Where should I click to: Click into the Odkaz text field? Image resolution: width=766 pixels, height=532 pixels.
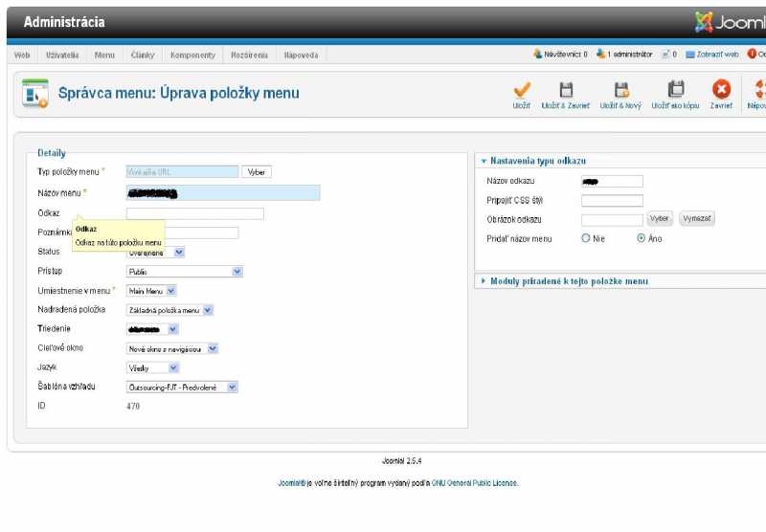[195, 213]
